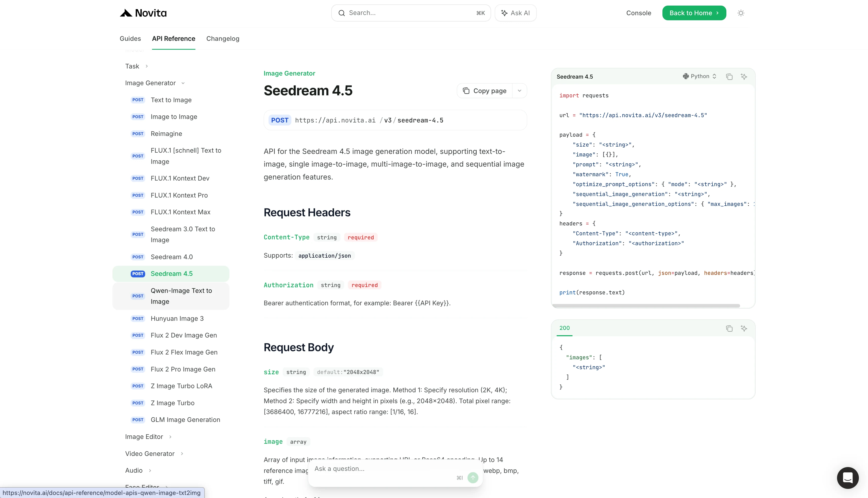Open the Changelog tab
Screen dimensions: 868x498
pos(223,39)
